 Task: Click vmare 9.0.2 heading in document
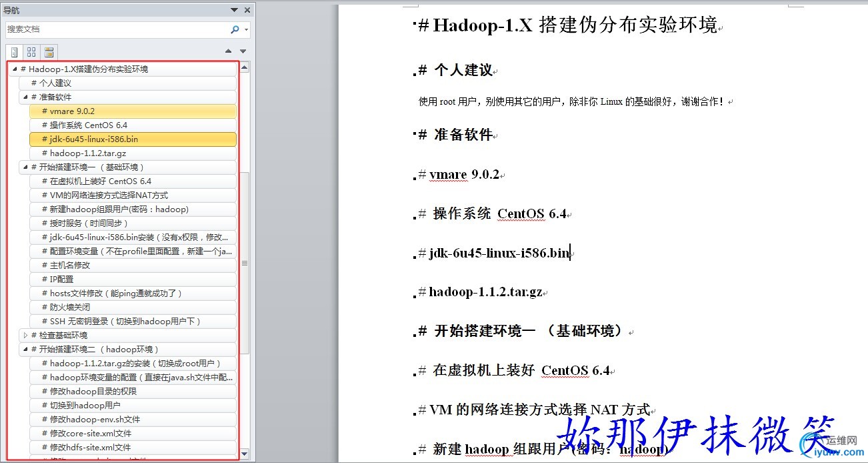point(459,175)
